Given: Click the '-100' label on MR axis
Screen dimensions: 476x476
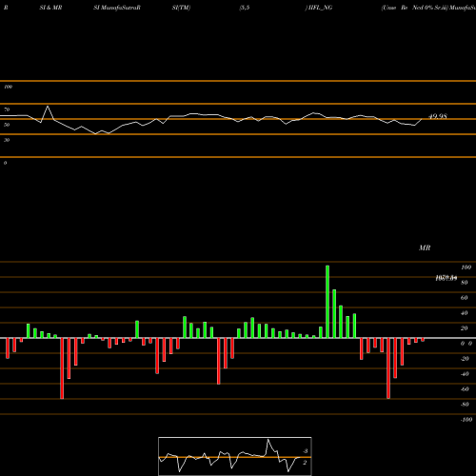Looking at the screenshot, I should (x=466, y=420).
